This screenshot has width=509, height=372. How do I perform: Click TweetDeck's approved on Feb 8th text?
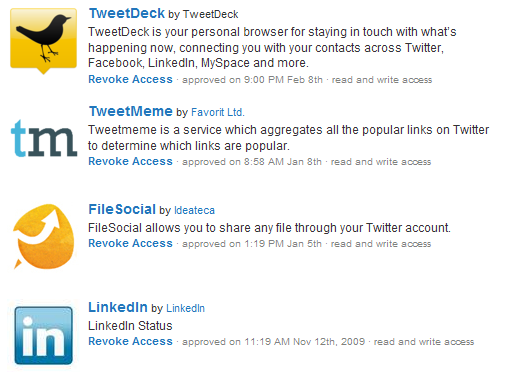(x=252, y=80)
